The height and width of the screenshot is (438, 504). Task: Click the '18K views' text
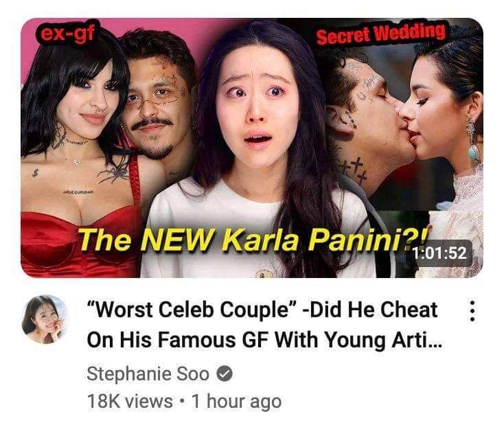pos(130,402)
